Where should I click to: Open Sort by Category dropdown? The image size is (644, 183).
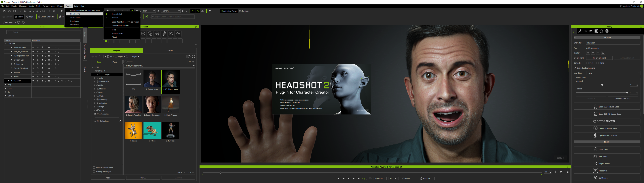pos(159,66)
